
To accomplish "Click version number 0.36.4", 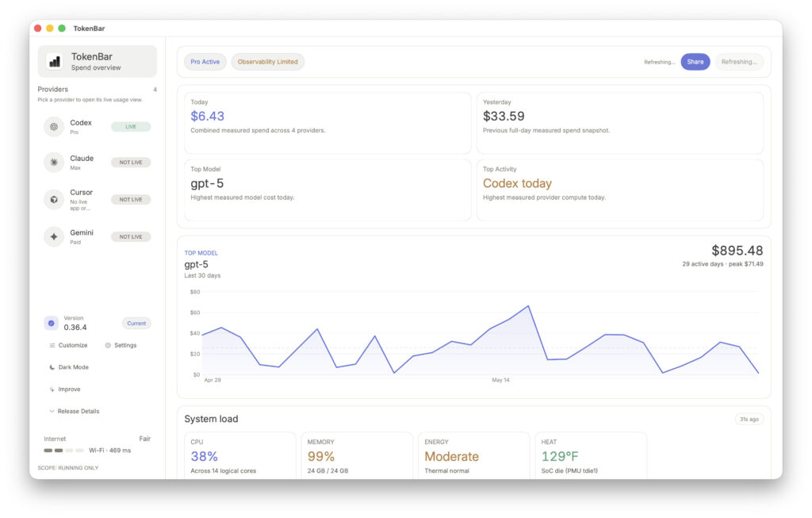I will tap(75, 328).
